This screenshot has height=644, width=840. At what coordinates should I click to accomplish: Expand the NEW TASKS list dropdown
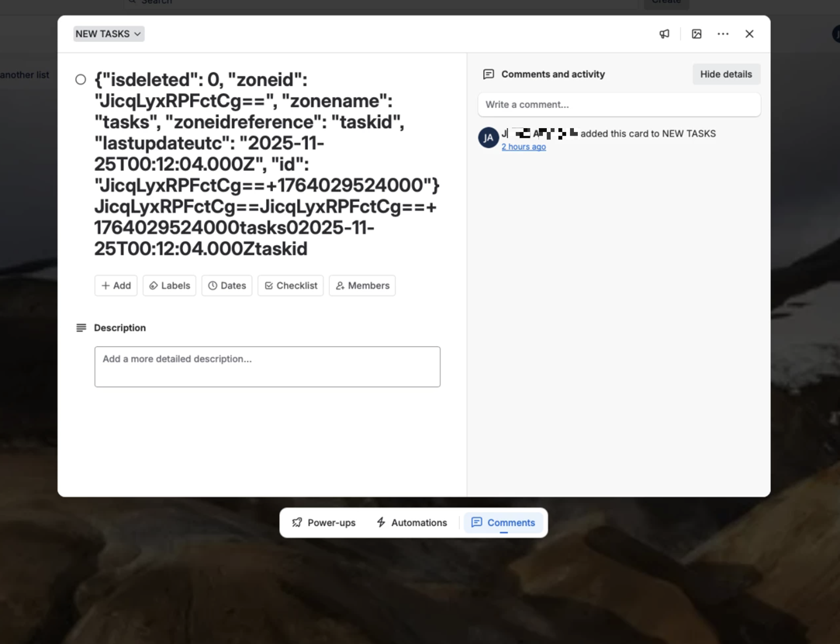tap(109, 34)
